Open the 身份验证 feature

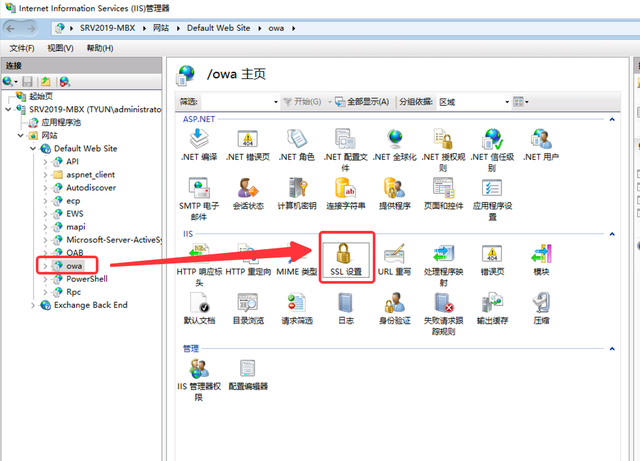[395, 309]
